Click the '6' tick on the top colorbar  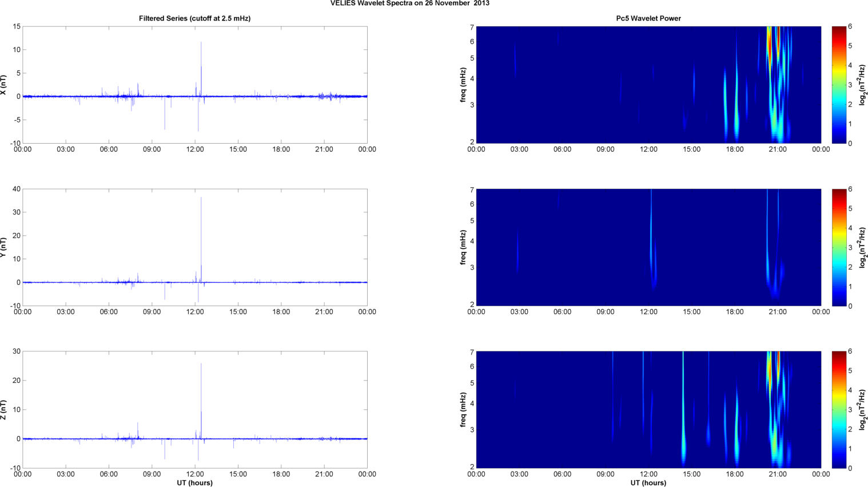pos(850,27)
